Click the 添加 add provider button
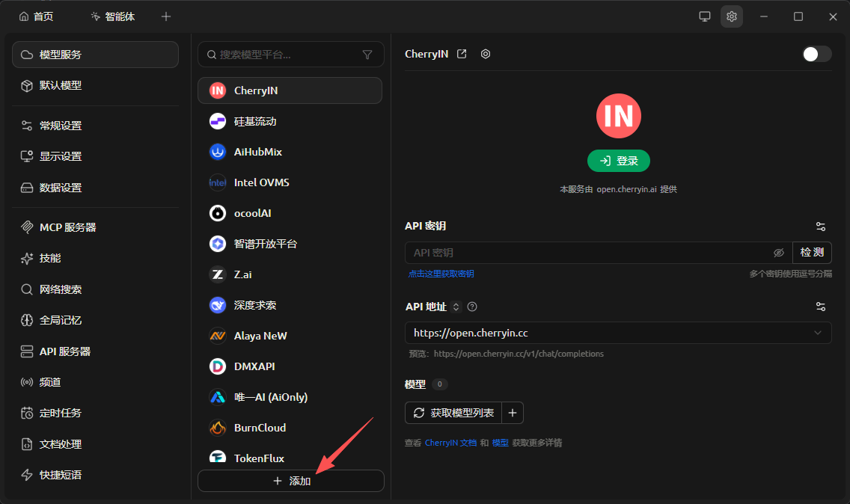850x504 pixels. pyautogui.click(x=291, y=482)
